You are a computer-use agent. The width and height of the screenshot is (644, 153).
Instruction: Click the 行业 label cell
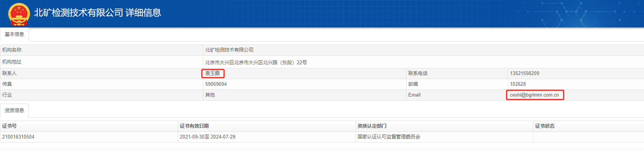click(101, 95)
